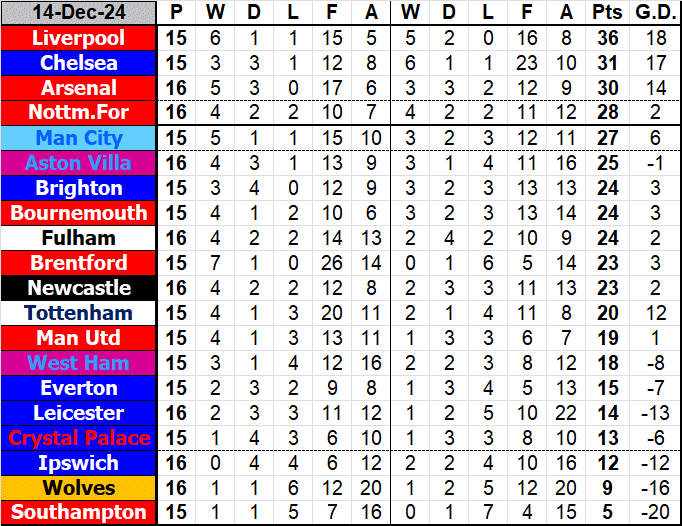Viewport: 682px width, 526px height.
Task: Select the West Ham team cell
Action: [79, 363]
